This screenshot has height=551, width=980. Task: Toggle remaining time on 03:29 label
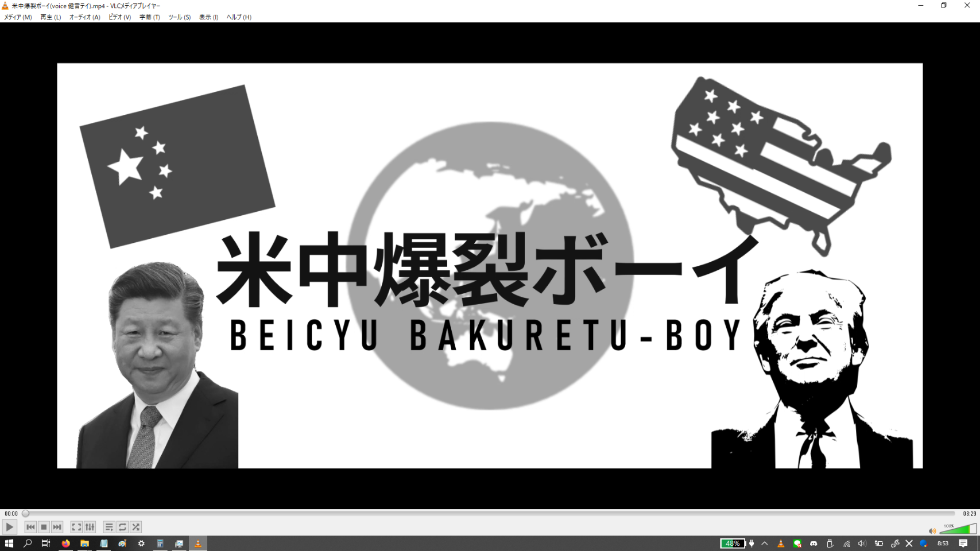[970, 514]
